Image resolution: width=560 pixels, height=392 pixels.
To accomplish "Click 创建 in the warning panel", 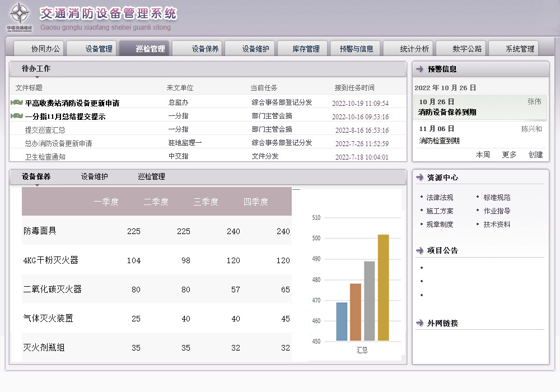I will (x=535, y=155).
